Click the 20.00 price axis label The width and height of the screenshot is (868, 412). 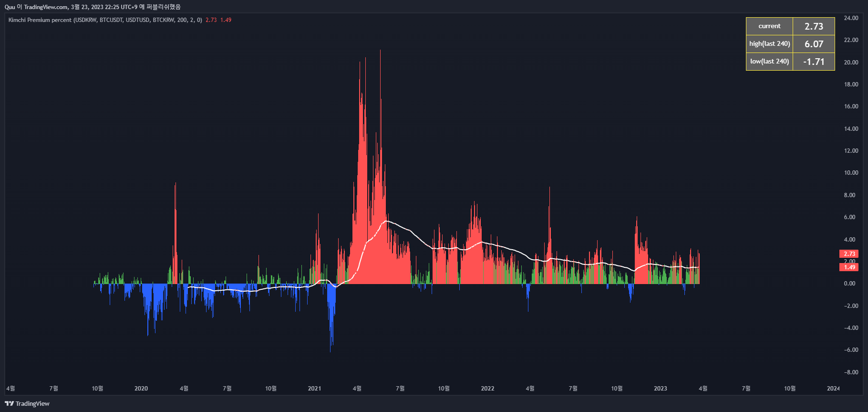(x=851, y=63)
